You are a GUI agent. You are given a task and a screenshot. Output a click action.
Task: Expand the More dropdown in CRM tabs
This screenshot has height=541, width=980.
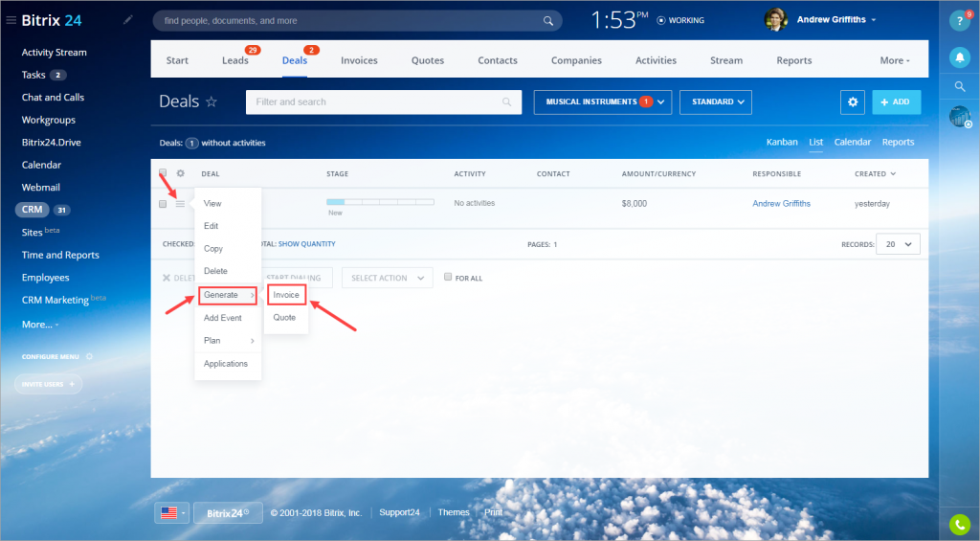point(895,60)
